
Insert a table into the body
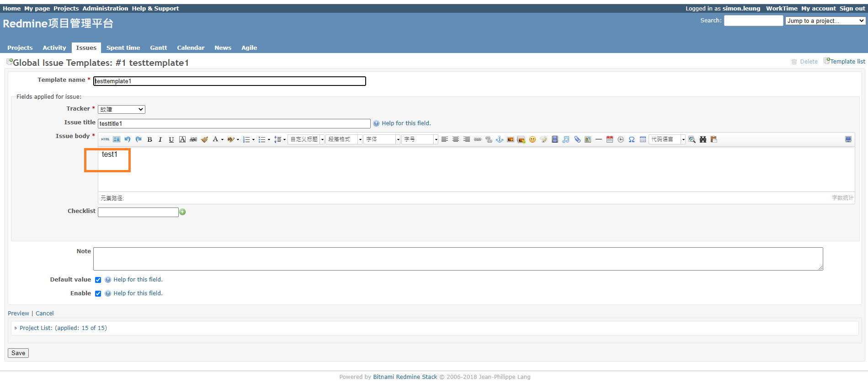[x=643, y=139]
